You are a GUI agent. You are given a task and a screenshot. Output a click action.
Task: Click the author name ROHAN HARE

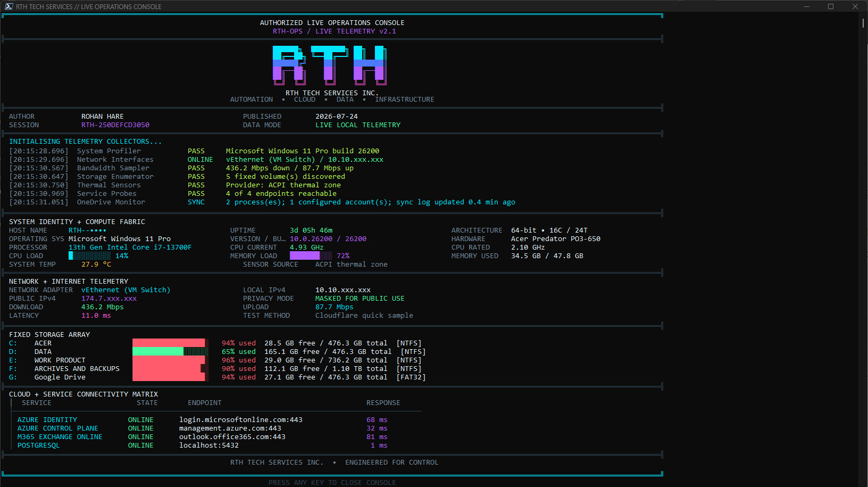[x=103, y=117]
